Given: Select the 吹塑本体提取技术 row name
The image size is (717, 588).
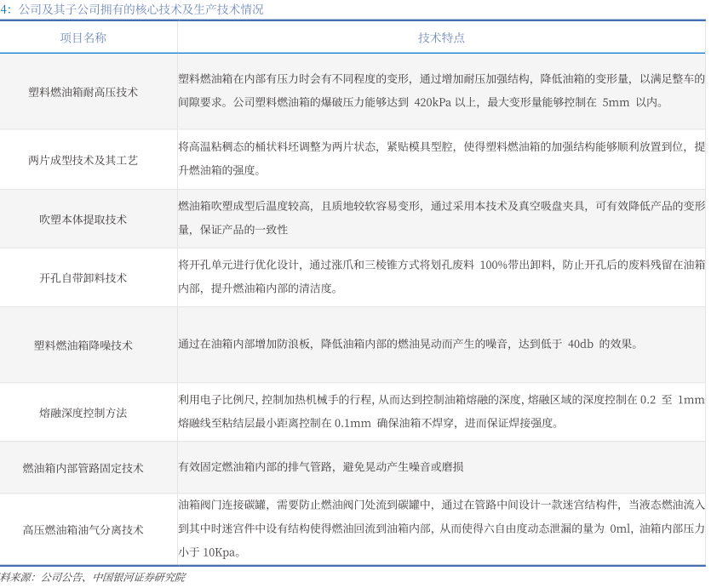Looking at the screenshot, I should click(83, 219).
